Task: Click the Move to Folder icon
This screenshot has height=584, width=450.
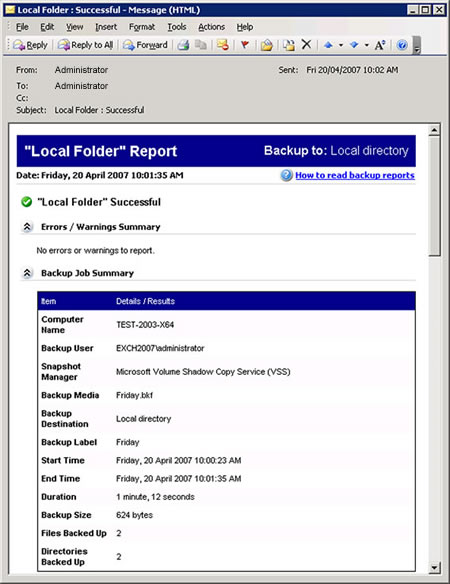Action: coord(267,45)
